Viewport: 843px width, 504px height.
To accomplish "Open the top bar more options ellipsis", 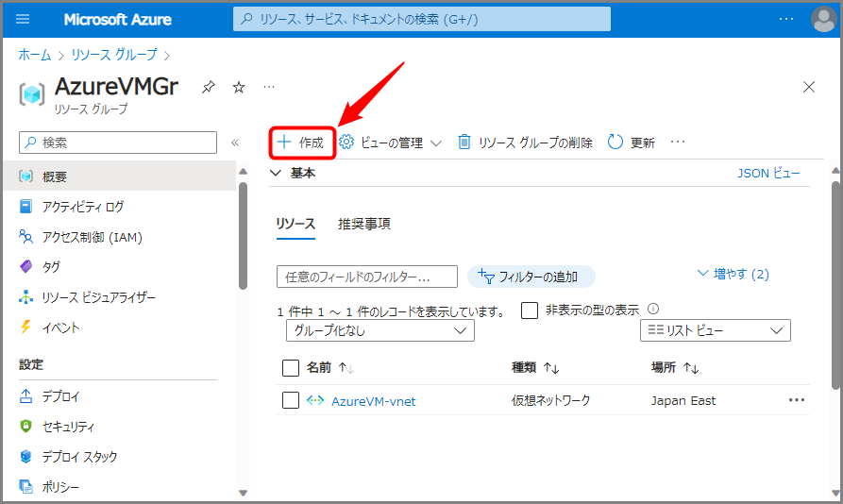I will (786, 19).
